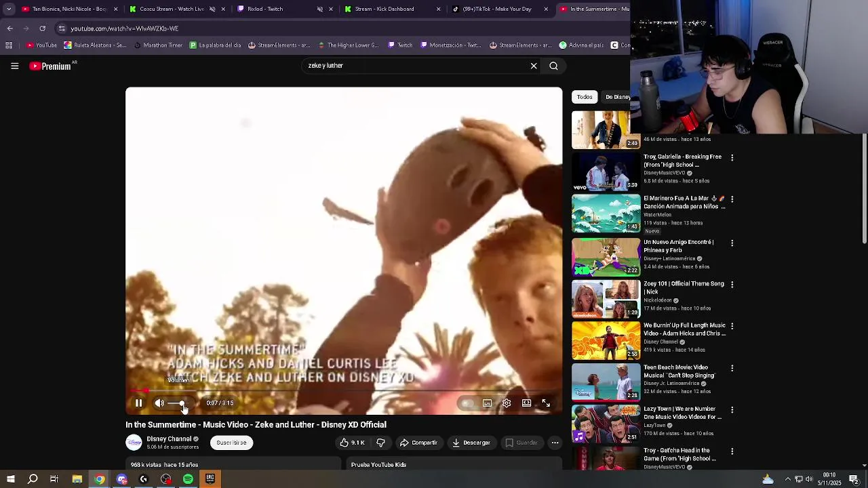Viewport: 868px width, 488px height.
Task: Open Spotify from the taskbar
Action: 188,479
